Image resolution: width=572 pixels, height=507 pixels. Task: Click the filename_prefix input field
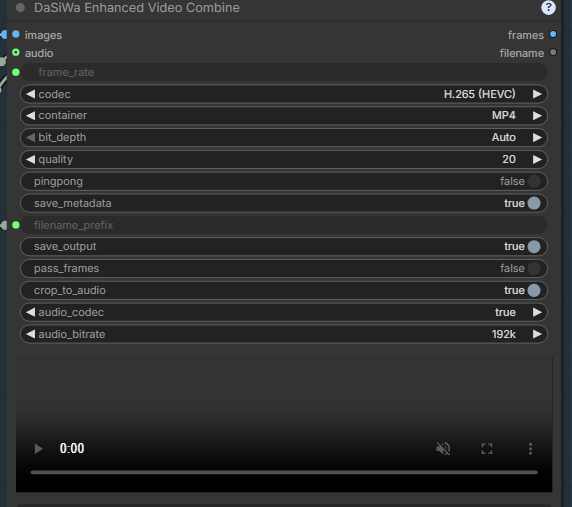[284, 225]
